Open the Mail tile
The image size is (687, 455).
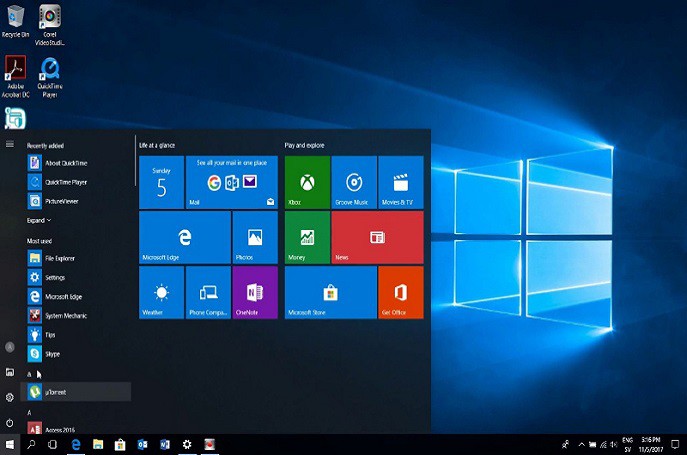click(232, 182)
